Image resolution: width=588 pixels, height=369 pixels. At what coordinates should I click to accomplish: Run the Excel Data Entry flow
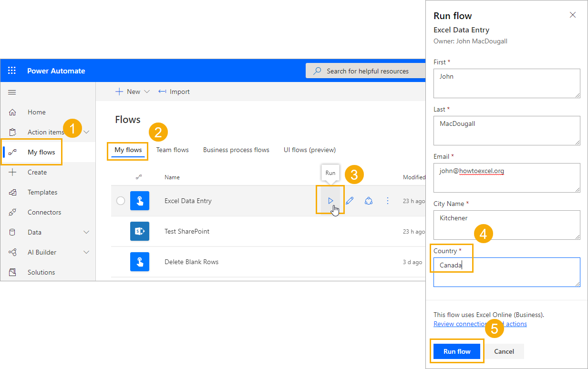[330, 201]
